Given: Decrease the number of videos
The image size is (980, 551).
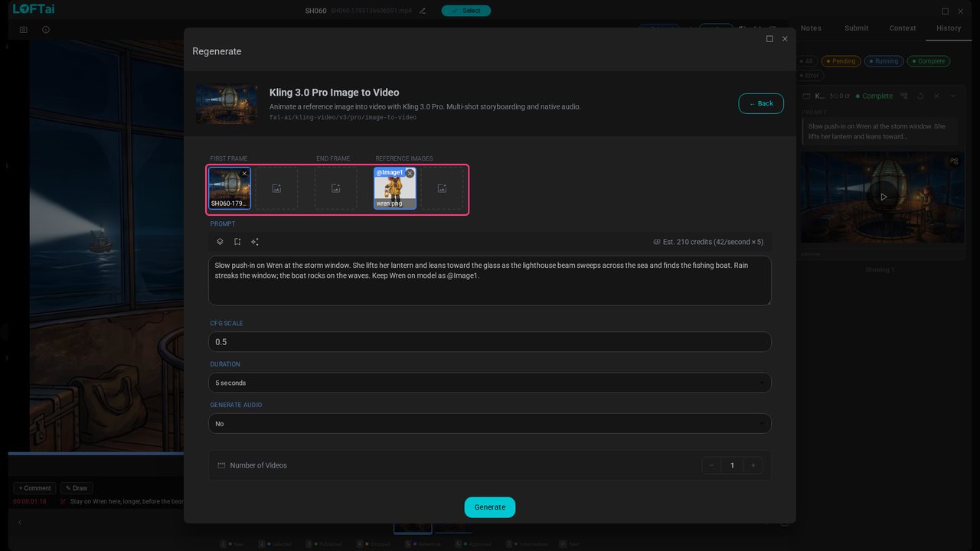Looking at the screenshot, I should tap(711, 465).
